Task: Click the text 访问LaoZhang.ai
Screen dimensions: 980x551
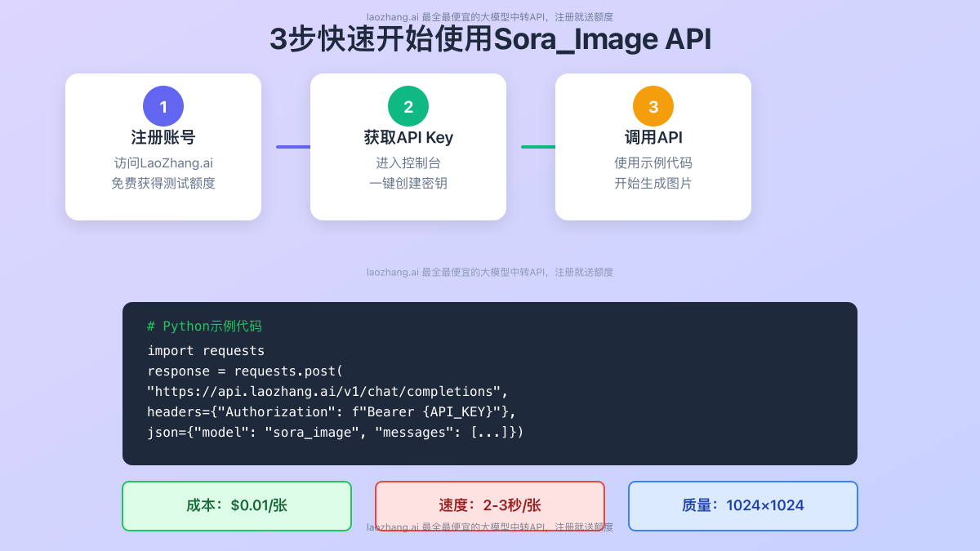Action: point(163,162)
